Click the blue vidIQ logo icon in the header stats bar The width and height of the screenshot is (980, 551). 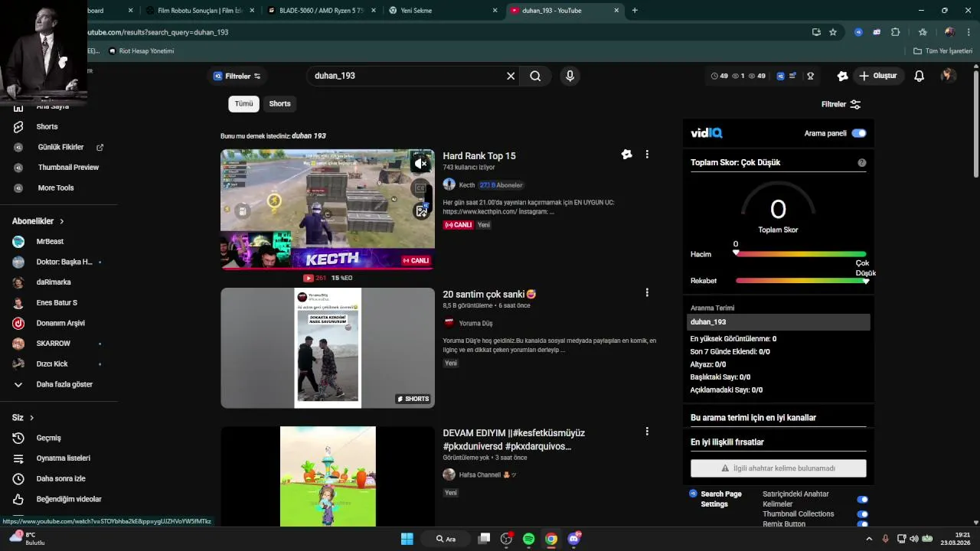[780, 76]
